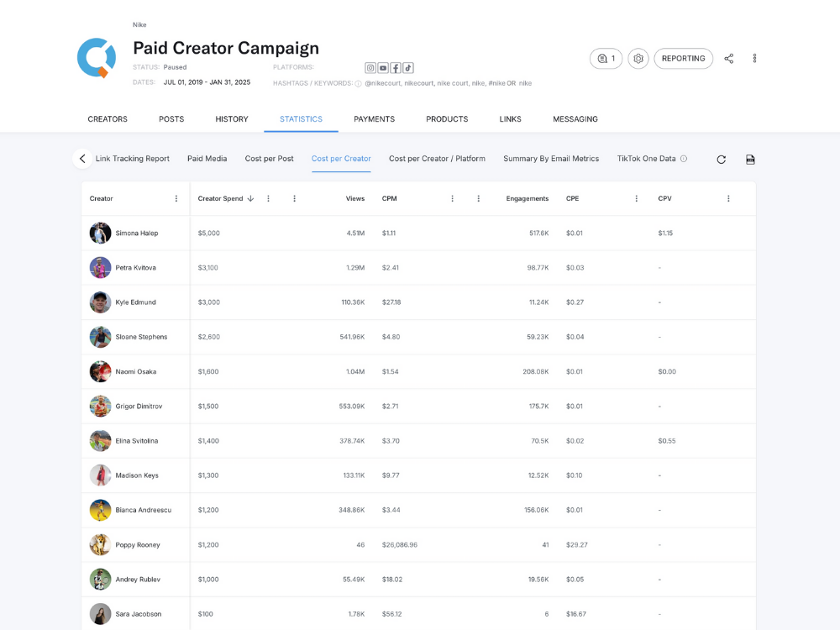Viewport: 840px width, 630px height.
Task: Click the Facebook platform icon
Action: point(395,67)
